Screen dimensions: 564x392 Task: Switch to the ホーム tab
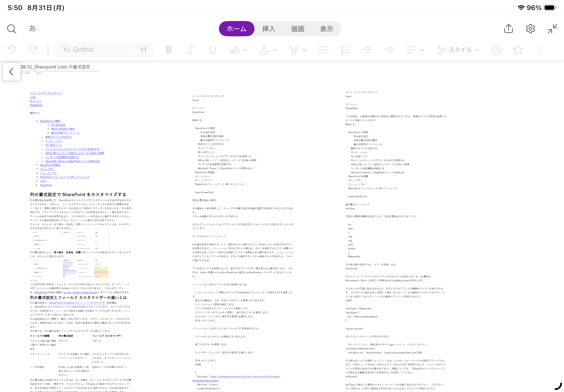tap(236, 29)
